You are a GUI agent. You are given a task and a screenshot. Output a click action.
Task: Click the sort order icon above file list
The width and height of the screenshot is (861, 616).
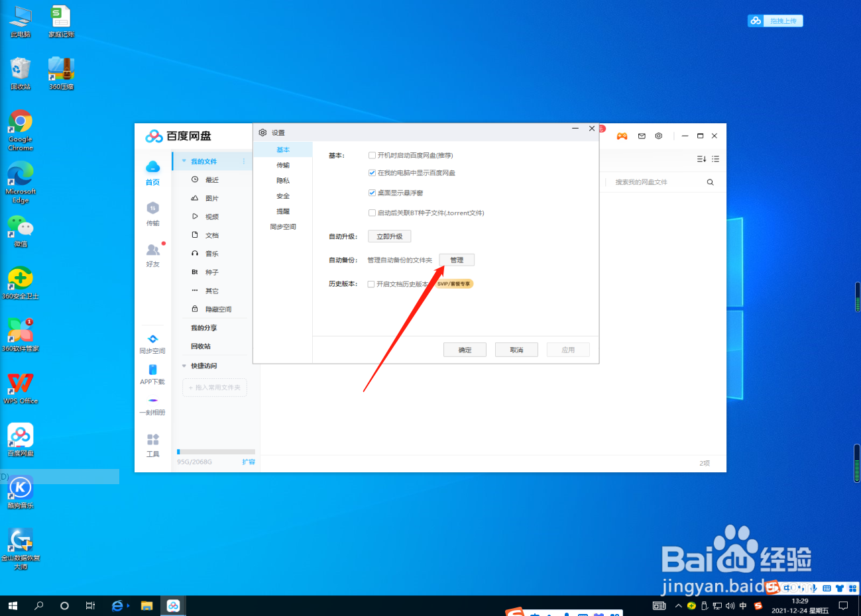point(701,159)
